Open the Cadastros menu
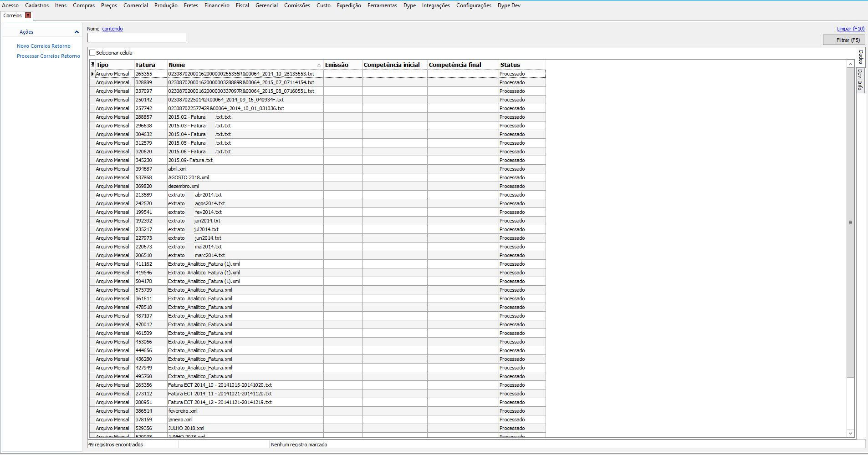The height and width of the screenshot is (455, 868). pos(37,5)
